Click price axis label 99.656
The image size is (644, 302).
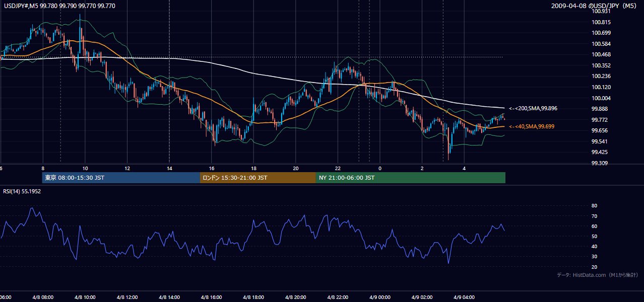600,130
